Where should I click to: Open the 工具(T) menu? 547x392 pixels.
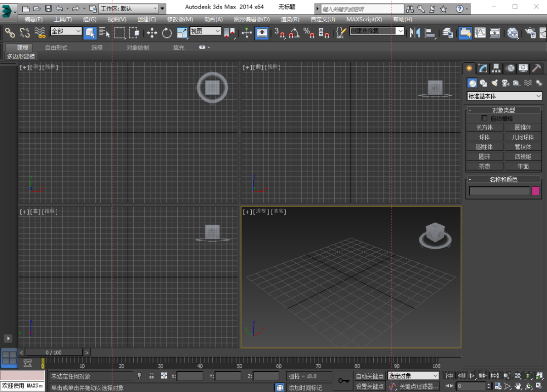(63, 20)
